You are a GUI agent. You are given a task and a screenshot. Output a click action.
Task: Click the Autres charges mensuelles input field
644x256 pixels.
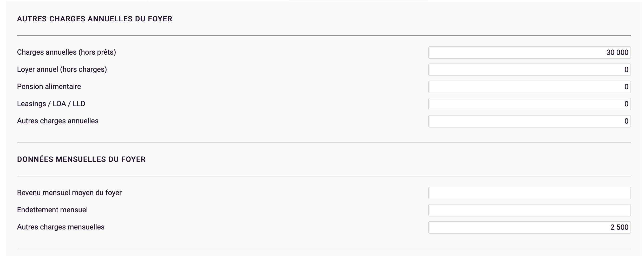point(529,227)
